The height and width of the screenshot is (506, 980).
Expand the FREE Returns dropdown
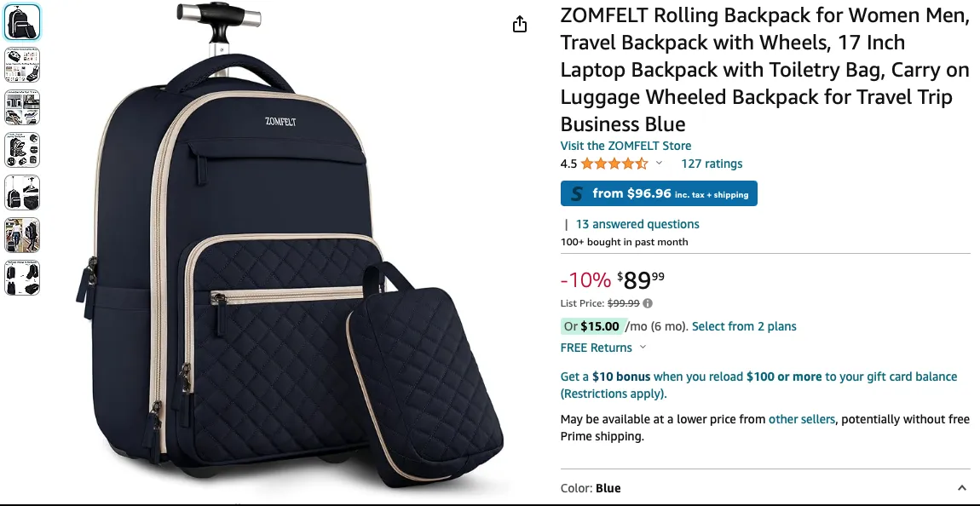coord(643,348)
